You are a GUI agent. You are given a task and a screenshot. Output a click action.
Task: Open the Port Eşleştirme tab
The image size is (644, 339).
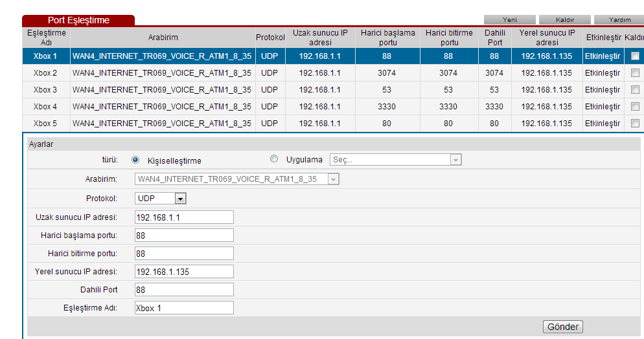point(78,21)
